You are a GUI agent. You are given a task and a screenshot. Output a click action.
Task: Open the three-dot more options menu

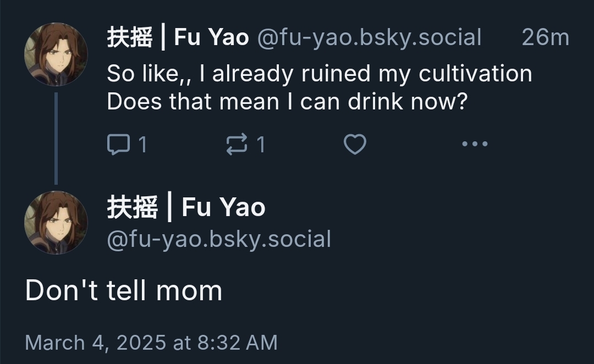pyautogui.click(x=475, y=144)
